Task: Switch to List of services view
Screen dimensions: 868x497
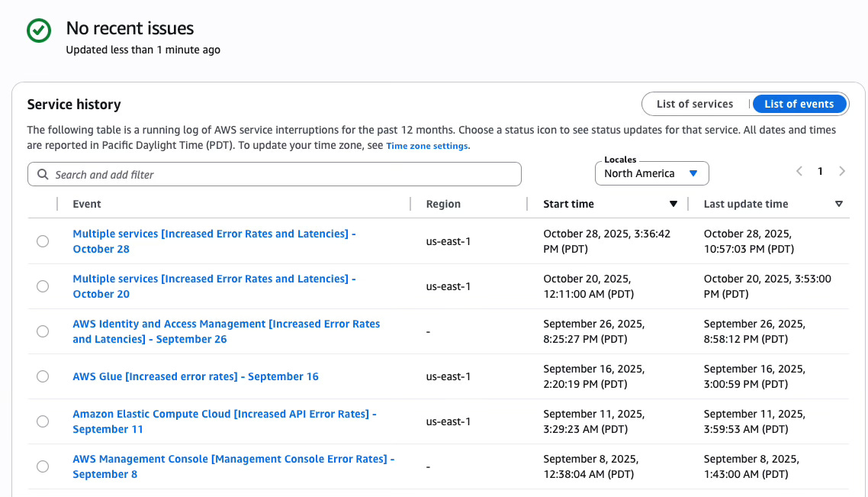Action: [x=695, y=104]
